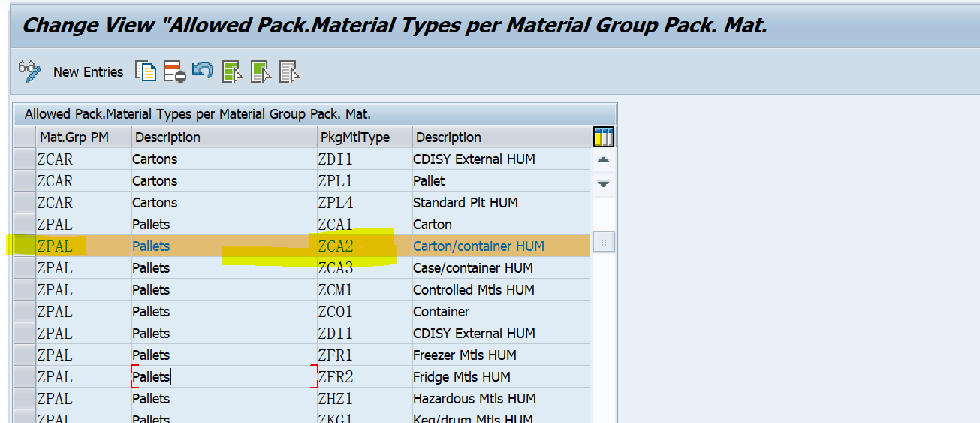Click the table scroll up arrow
This screenshot has width=980, height=423.
point(603,160)
